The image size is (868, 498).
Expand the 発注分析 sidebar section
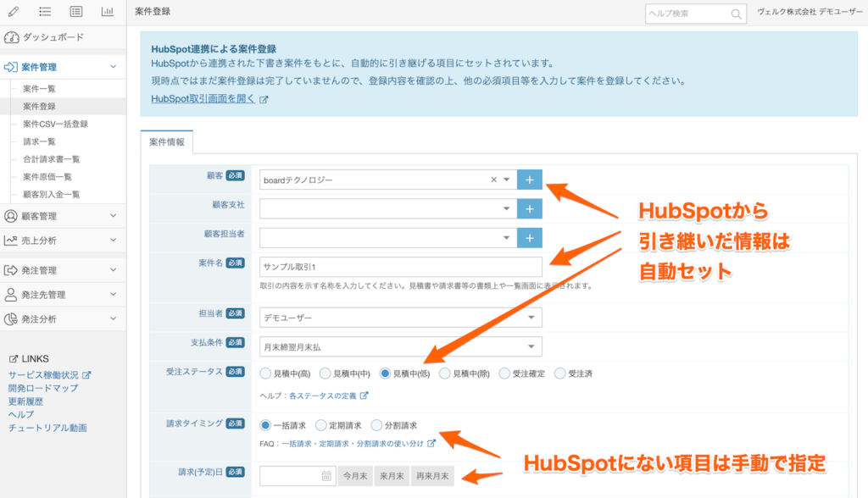point(113,318)
